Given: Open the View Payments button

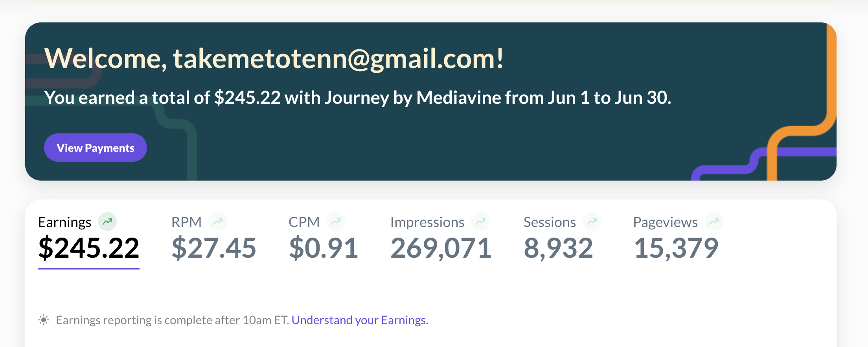Looking at the screenshot, I should [x=96, y=148].
